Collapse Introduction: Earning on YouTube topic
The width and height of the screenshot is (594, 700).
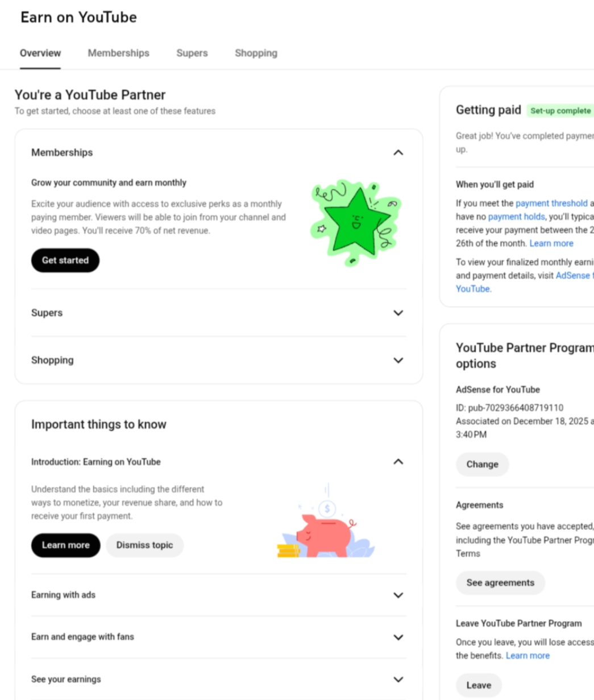pos(398,462)
